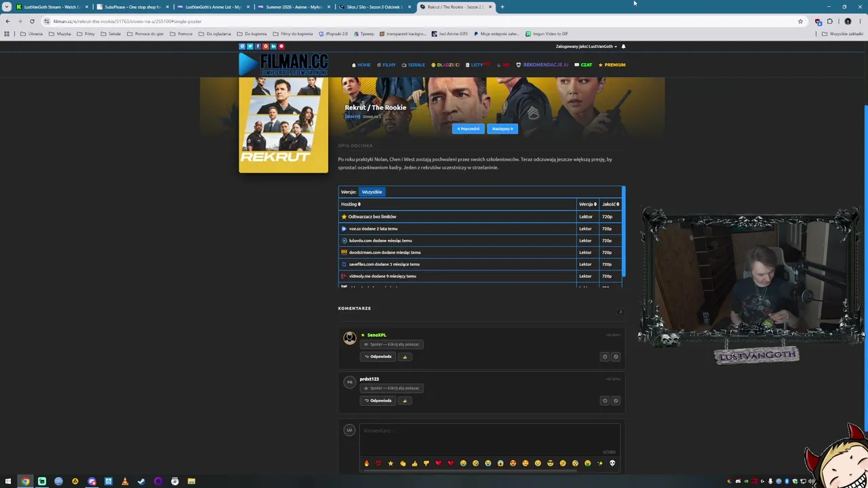Switch to 'Silos / Silo' browser tab
Viewport: 868px width, 488px height.
click(374, 7)
